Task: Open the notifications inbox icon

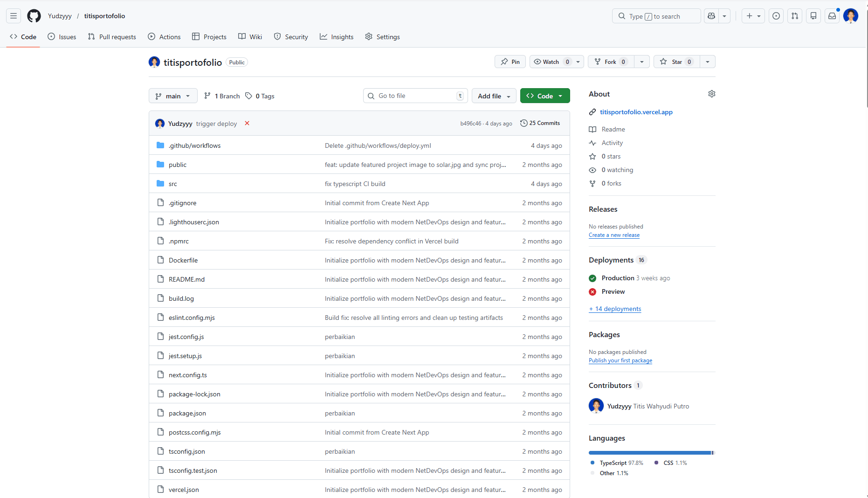Action: point(832,15)
